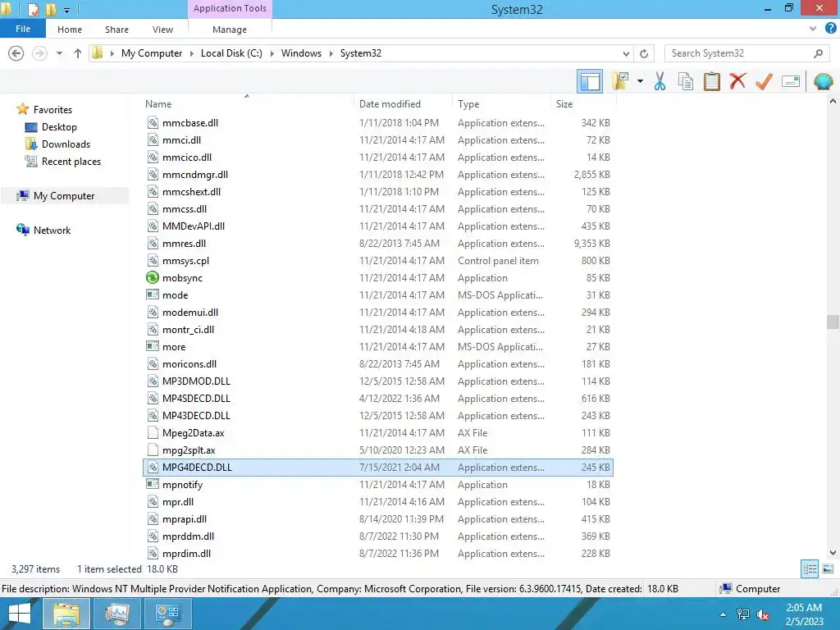Open the Customize Quick Access Toolbar dropdown
This screenshot has width=840, height=630.
click(67, 10)
